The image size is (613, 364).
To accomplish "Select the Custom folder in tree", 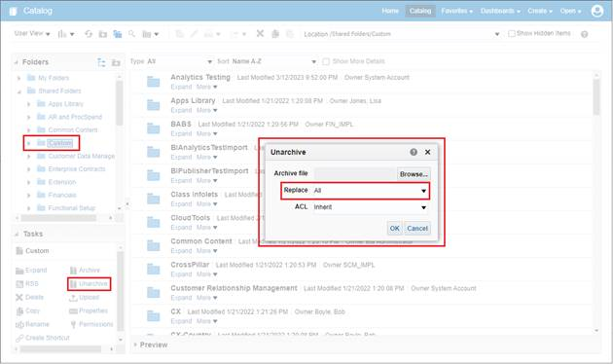I will (59, 143).
